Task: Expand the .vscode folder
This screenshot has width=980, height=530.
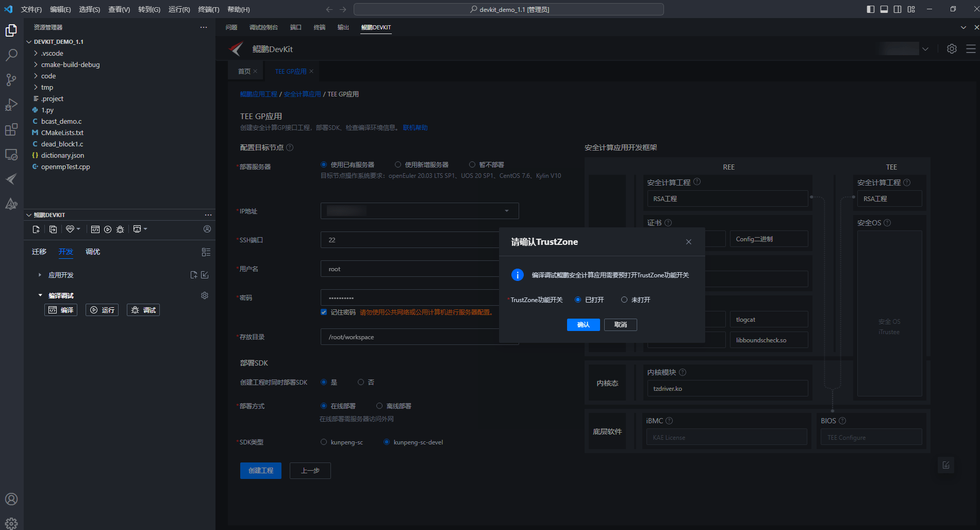Action: coord(36,53)
